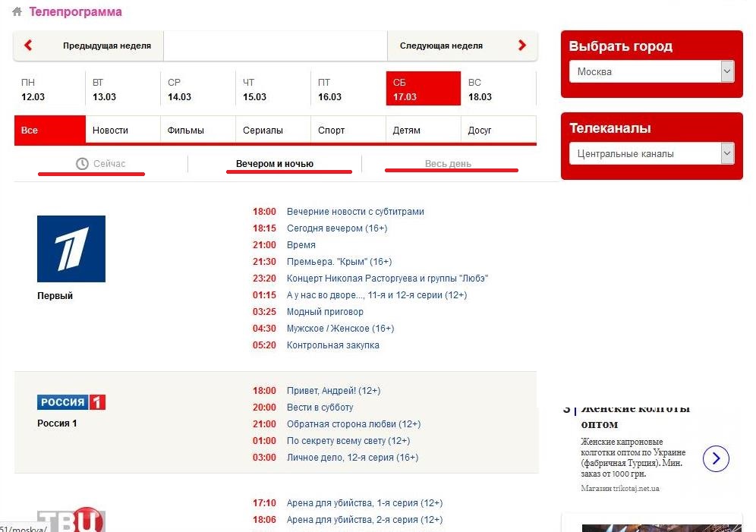The image size is (756, 532).
Task: Show the Весь день schedule
Action: 448,164
